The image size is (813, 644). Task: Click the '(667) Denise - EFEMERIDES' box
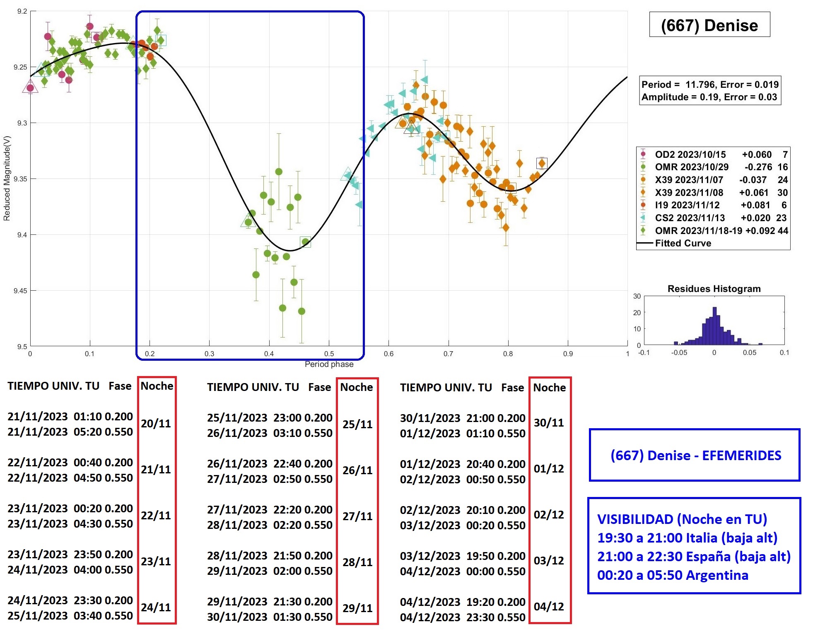point(695,455)
